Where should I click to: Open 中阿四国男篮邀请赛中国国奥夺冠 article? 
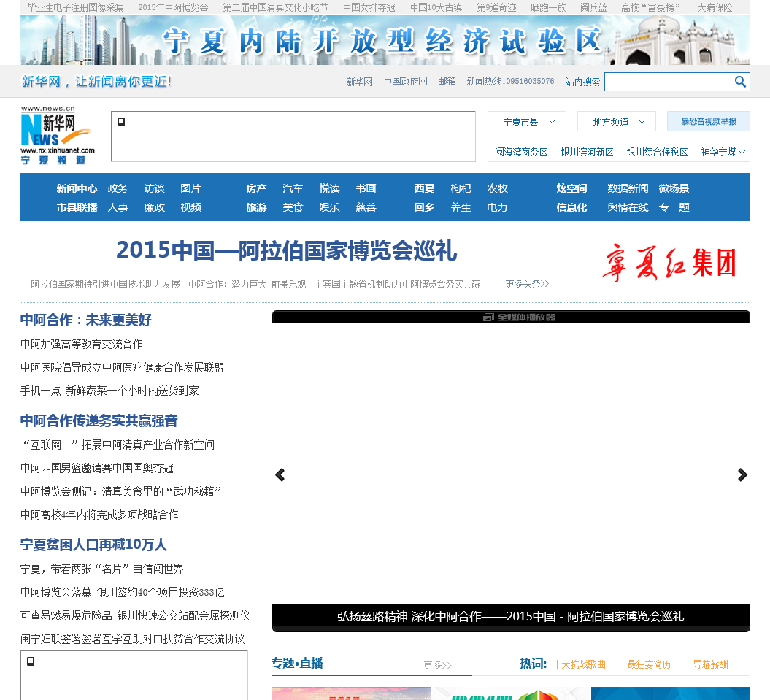pos(97,468)
